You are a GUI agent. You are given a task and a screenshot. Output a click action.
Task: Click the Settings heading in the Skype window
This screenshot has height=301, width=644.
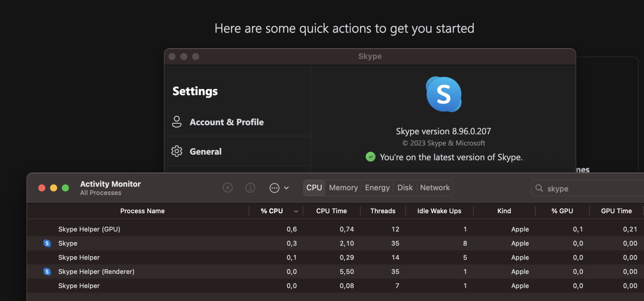click(x=195, y=91)
